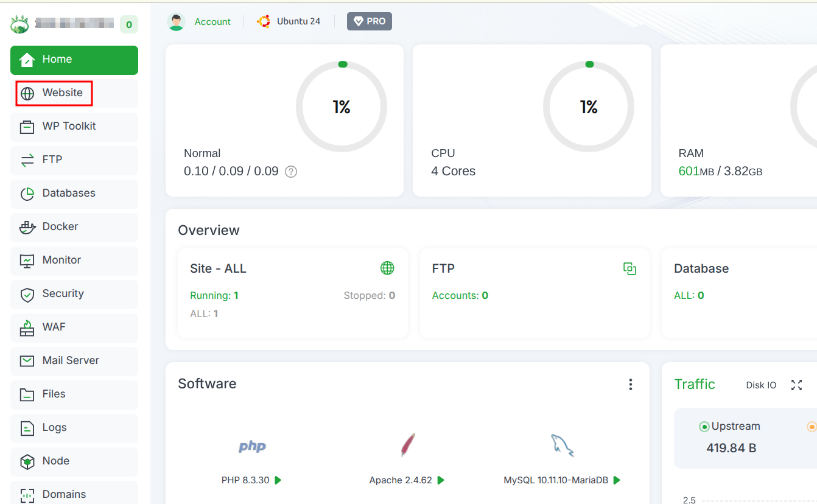This screenshot has width=817, height=504.
Task: Click the PHP 8.3.30 play arrow
Action: pos(278,480)
